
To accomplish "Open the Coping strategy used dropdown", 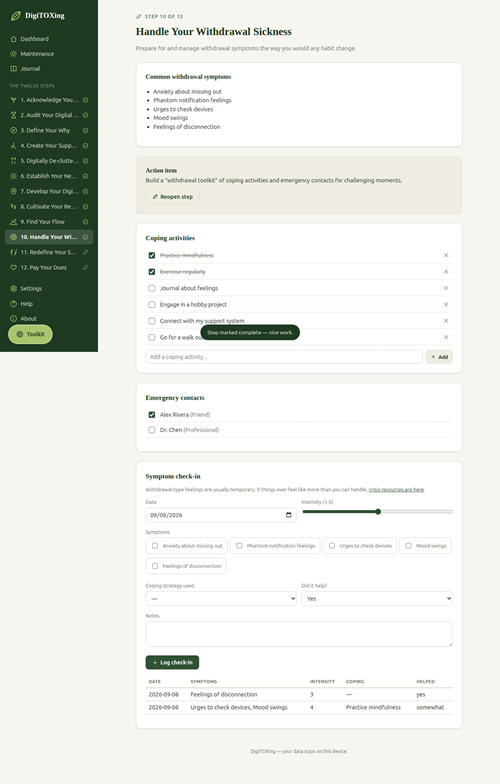I will [x=221, y=598].
